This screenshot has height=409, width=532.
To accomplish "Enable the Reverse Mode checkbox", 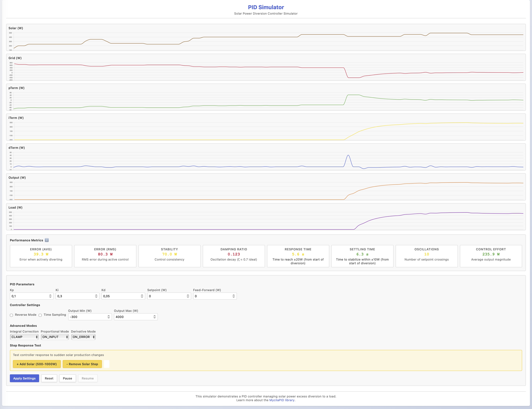I will tap(11, 315).
